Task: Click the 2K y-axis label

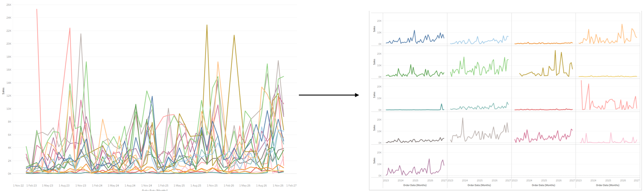Action: [x=10, y=160]
